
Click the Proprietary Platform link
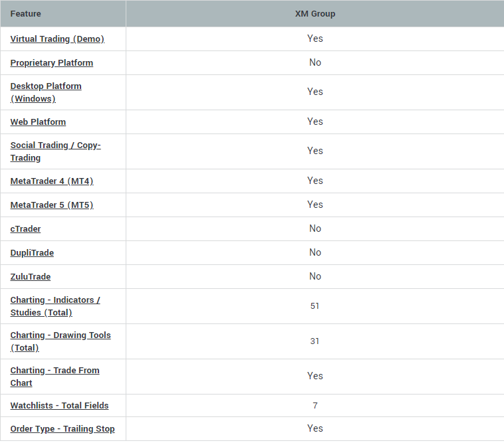(x=52, y=63)
